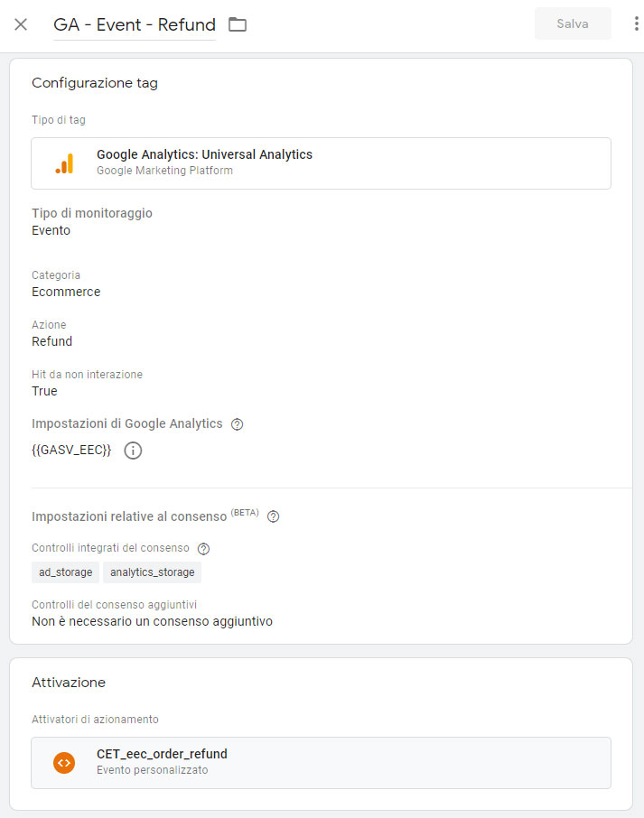The width and height of the screenshot is (644, 818).
Task: Open the CET_eec_order_refund trigger
Action: 321,763
